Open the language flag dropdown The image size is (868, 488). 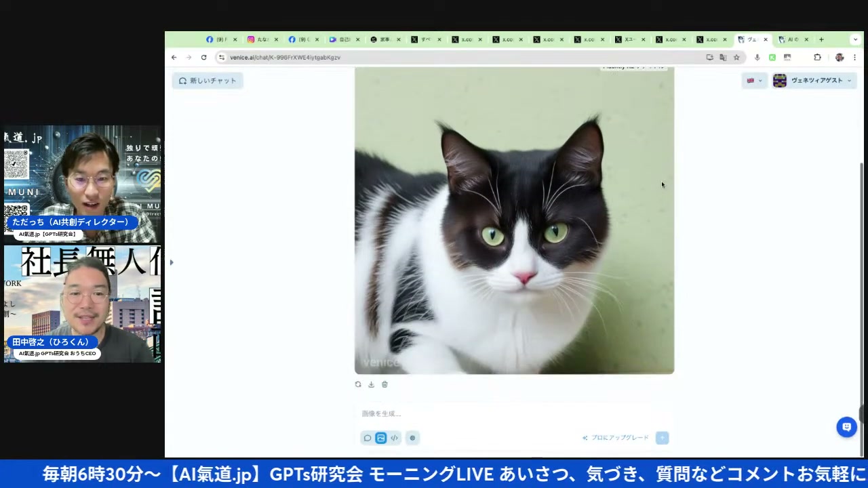pyautogui.click(x=754, y=81)
